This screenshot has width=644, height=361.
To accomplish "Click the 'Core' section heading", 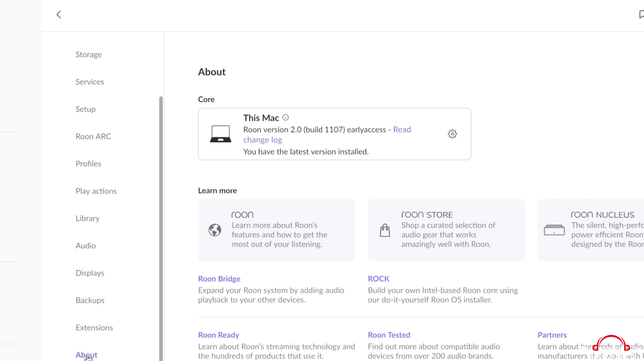I will click(206, 100).
